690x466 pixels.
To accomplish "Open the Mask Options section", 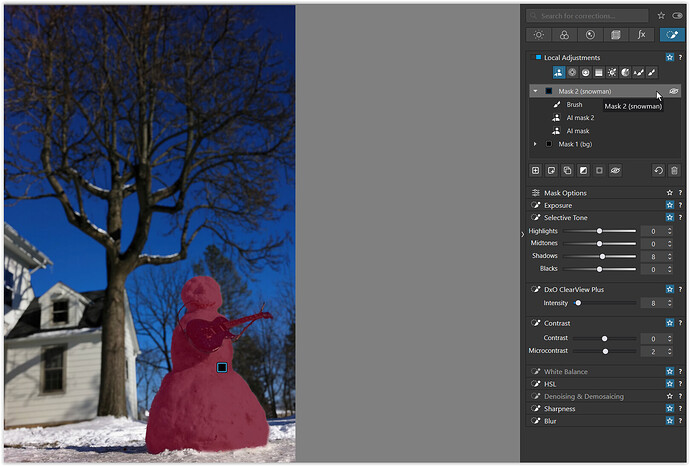I will (565, 193).
